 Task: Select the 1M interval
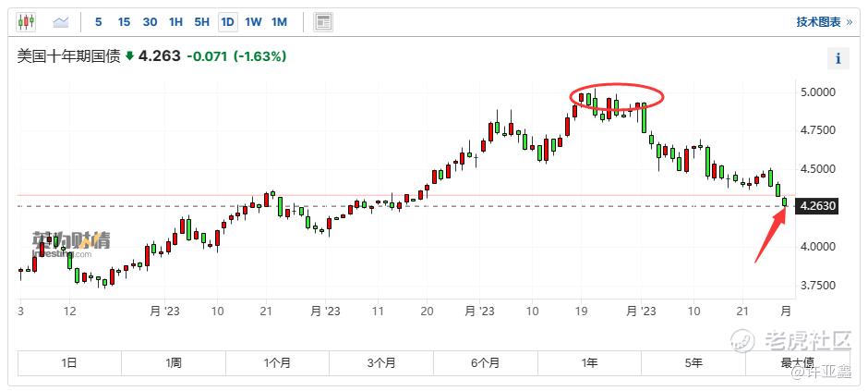[x=279, y=21]
